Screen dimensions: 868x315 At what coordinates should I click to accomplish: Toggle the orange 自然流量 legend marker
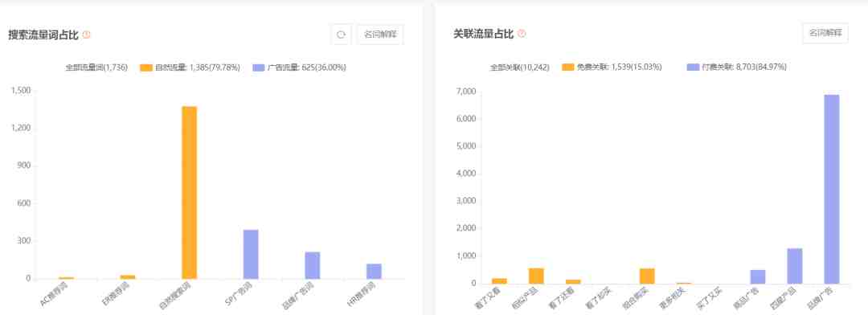point(146,67)
